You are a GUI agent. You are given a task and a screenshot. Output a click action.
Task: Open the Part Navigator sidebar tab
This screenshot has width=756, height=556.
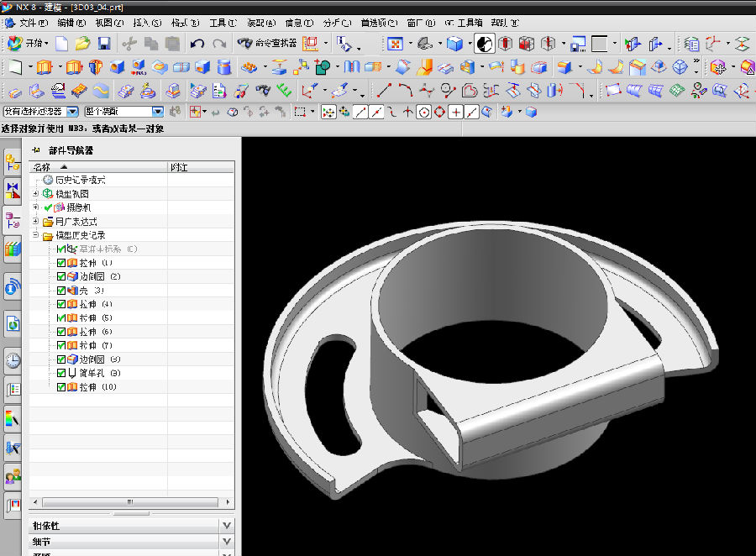click(13, 221)
